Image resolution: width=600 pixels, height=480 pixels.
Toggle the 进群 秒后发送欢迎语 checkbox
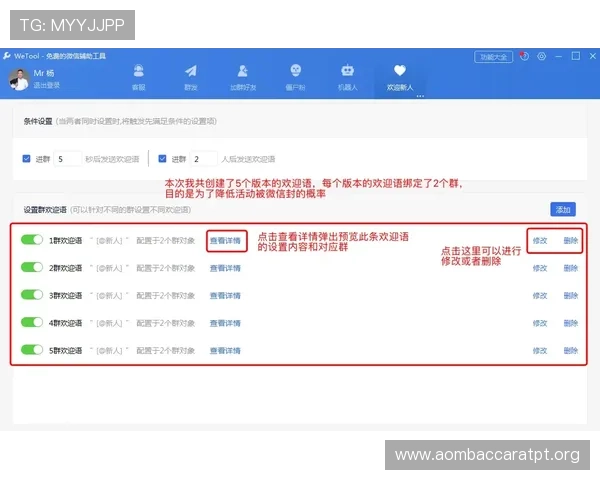(x=26, y=158)
